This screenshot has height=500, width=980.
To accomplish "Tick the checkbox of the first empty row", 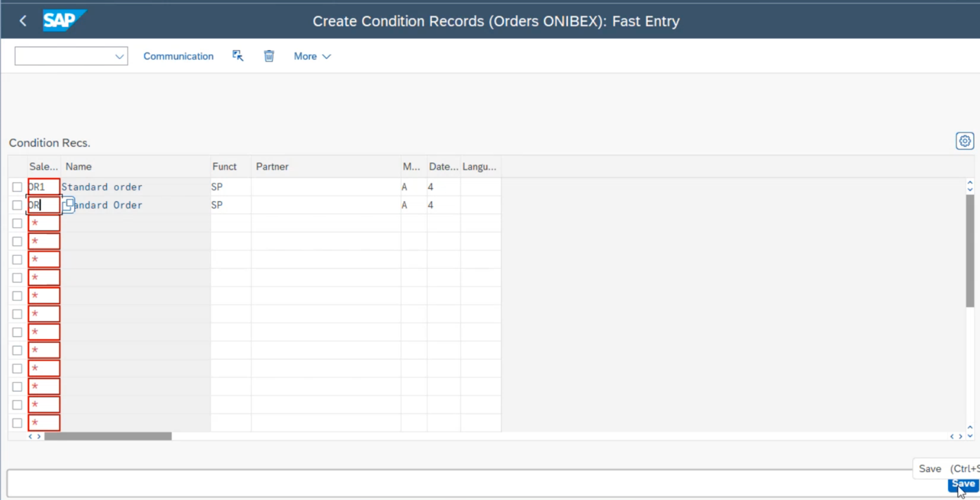I will (x=17, y=223).
